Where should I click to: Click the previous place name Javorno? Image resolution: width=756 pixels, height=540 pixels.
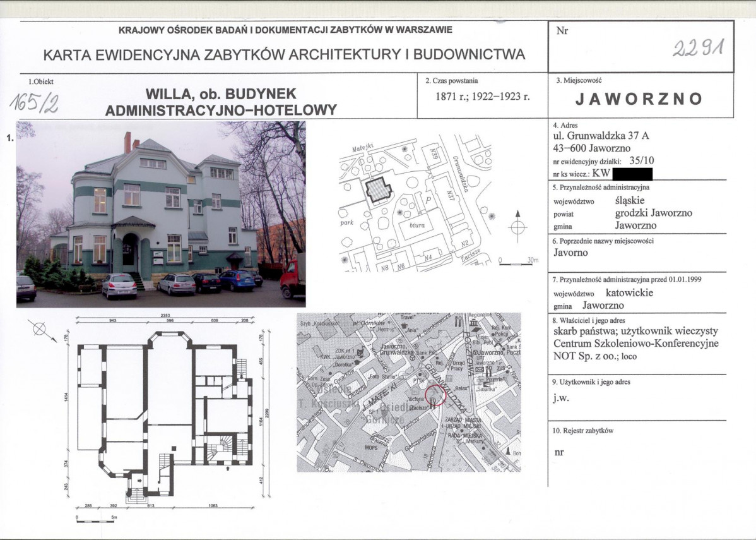tap(570, 253)
